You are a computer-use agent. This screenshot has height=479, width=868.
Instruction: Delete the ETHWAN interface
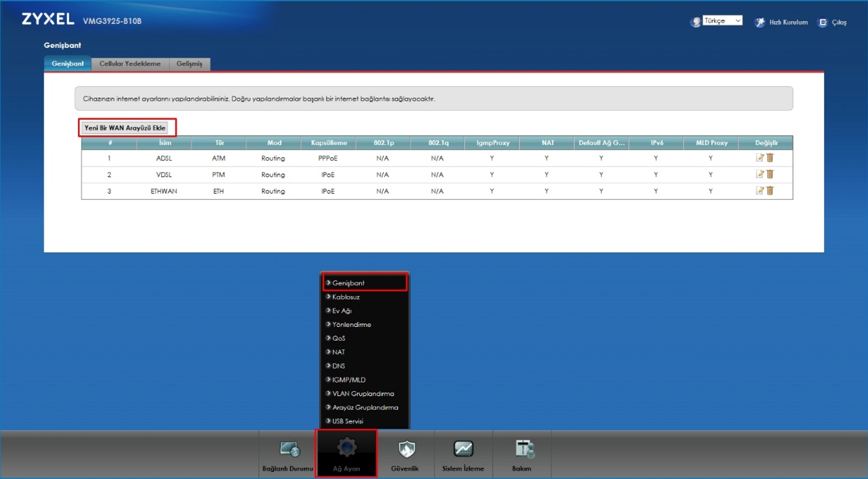[770, 190]
